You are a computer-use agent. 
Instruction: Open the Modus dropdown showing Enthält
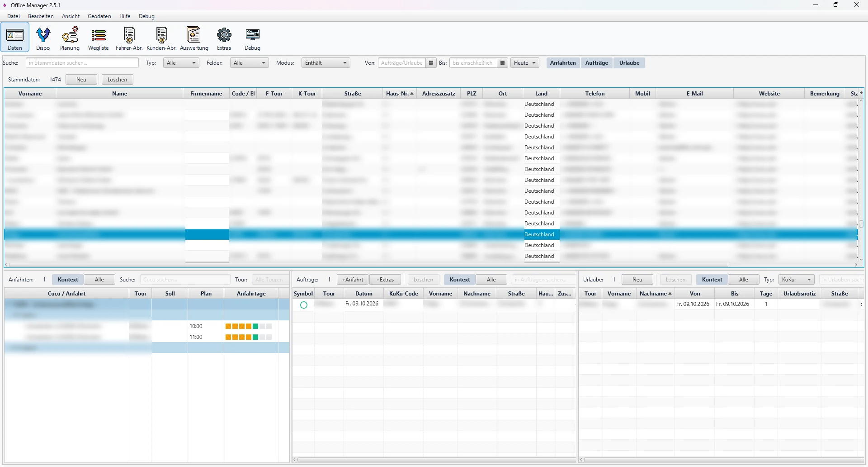326,63
